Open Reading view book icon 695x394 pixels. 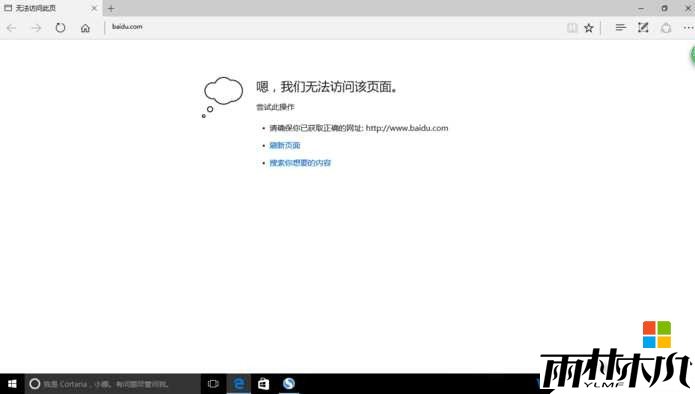tap(572, 28)
